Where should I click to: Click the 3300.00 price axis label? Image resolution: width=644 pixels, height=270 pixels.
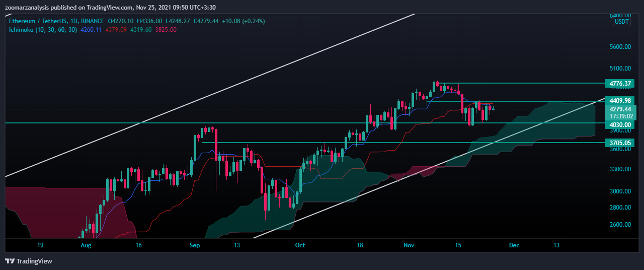pos(620,169)
